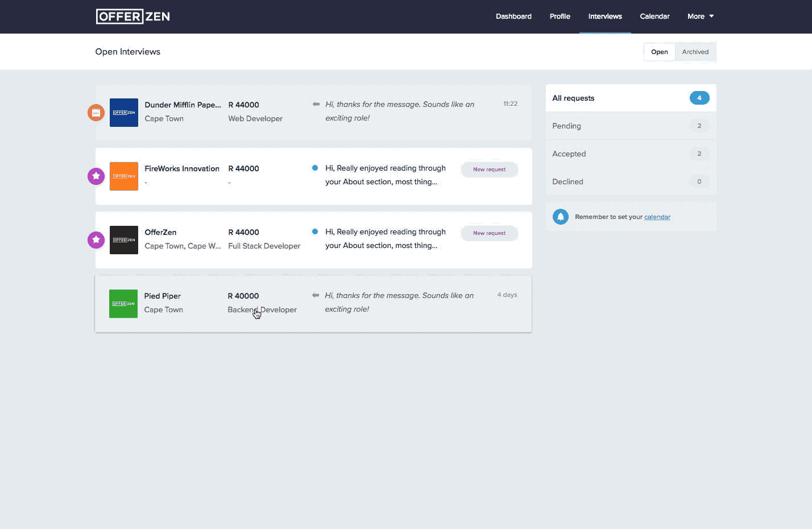Click the blue Dunder Mifflin company logo
Image resolution: width=812 pixels, height=529 pixels.
tap(124, 113)
